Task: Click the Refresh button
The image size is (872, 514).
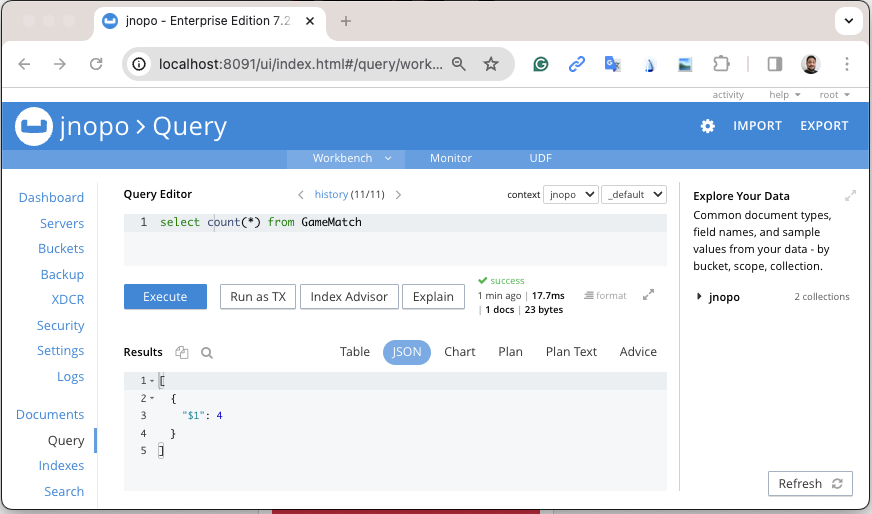Action: [810, 483]
